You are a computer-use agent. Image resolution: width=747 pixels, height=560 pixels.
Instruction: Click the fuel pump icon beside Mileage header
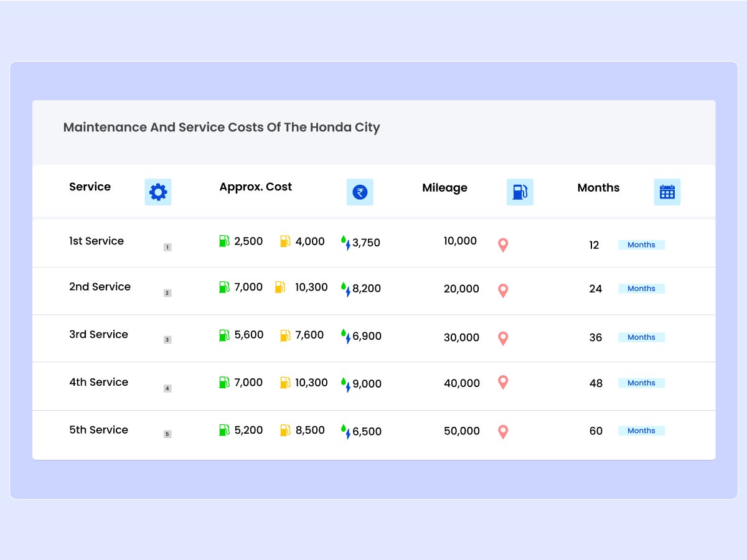pyautogui.click(x=520, y=192)
